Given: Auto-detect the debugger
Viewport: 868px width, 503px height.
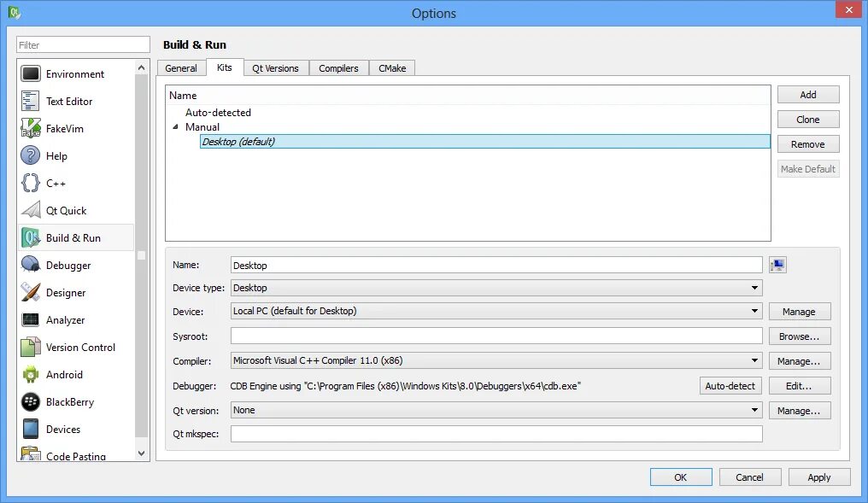Looking at the screenshot, I should pyautogui.click(x=730, y=386).
